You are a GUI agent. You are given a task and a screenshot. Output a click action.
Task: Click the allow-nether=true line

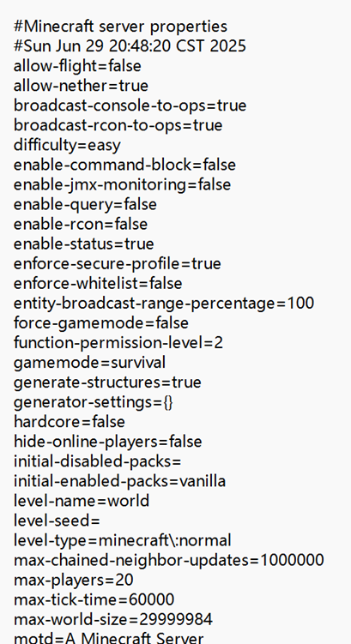(x=81, y=86)
